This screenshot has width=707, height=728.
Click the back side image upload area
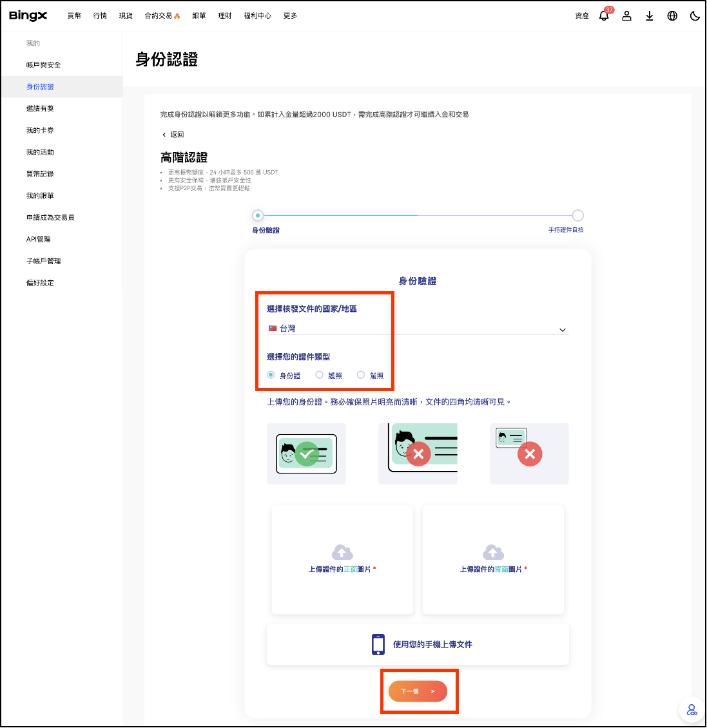tap(493, 559)
